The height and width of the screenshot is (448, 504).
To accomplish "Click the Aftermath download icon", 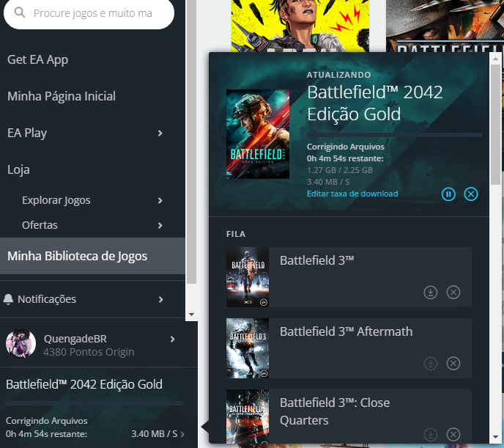I will tap(431, 364).
